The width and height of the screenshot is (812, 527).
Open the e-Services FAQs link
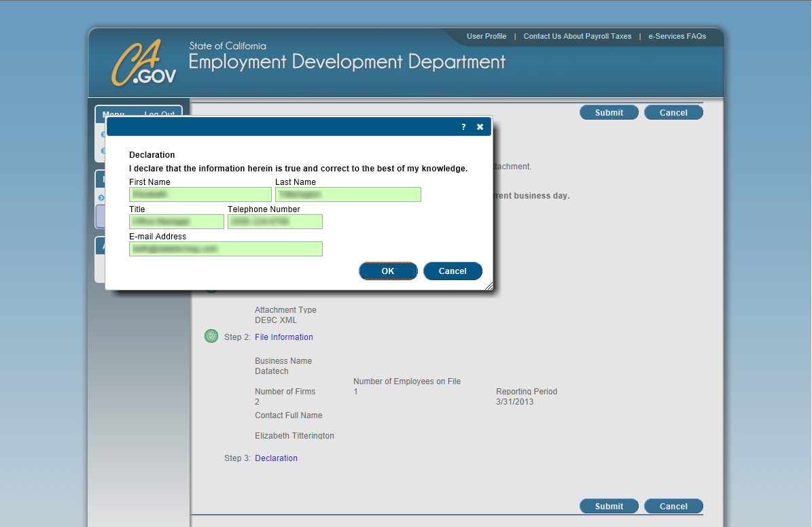coord(677,37)
